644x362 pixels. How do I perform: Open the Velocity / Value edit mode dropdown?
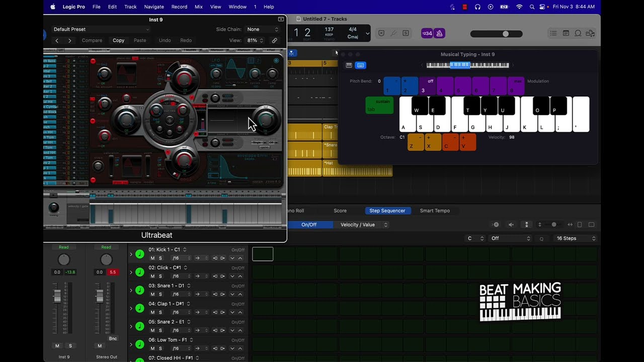tap(363, 225)
